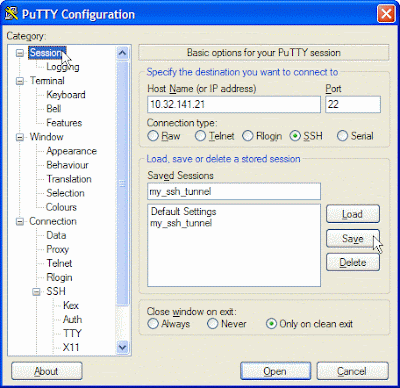
Task: Close the PuTTY Configuration window
Action: pyautogui.click(x=386, y=14)
